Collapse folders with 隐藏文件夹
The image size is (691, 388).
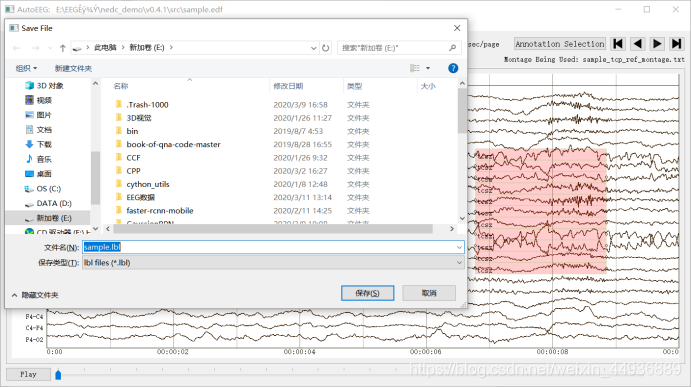tap(35, 295)
